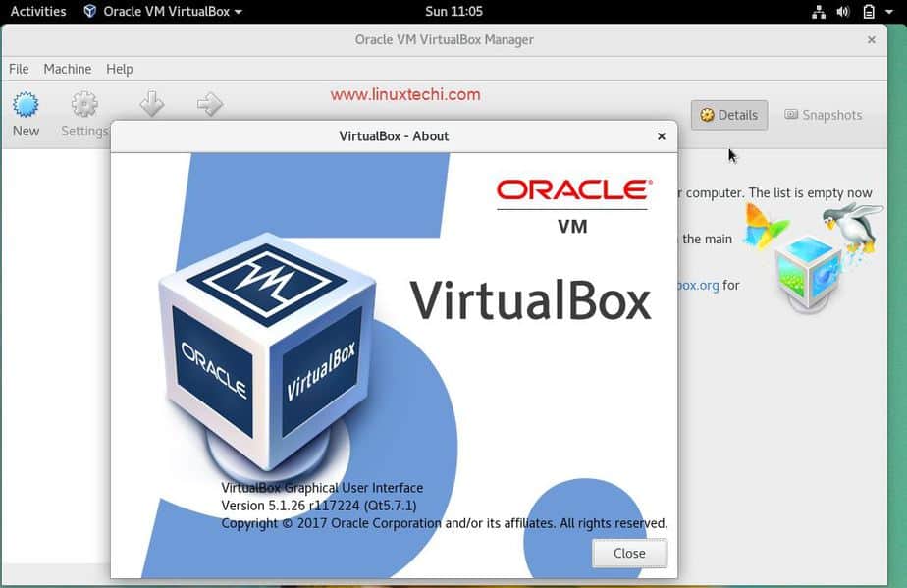Screen dimensions: 907x588
Task: Click the Version 5.1.26 r117224 text
Action: 319,506
